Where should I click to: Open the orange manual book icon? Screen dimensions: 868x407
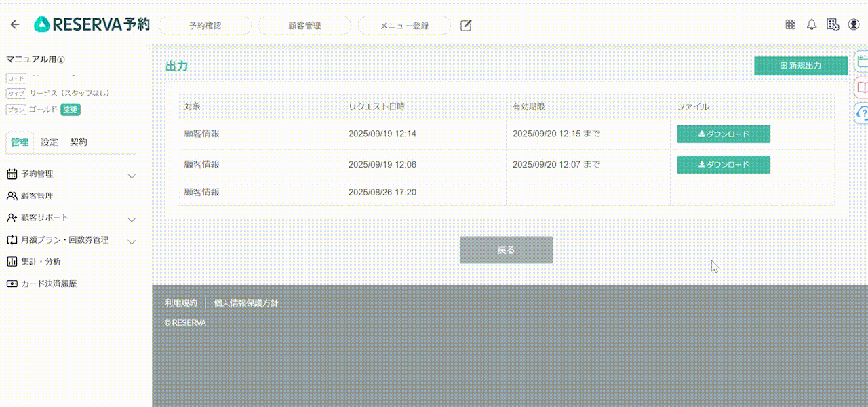pos(862,88)
